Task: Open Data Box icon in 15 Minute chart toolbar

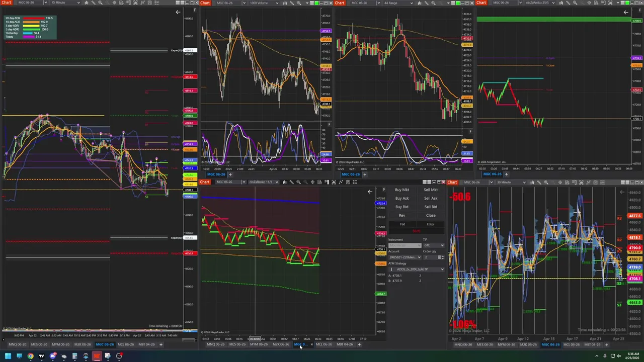Action: [x=121, y=3]
